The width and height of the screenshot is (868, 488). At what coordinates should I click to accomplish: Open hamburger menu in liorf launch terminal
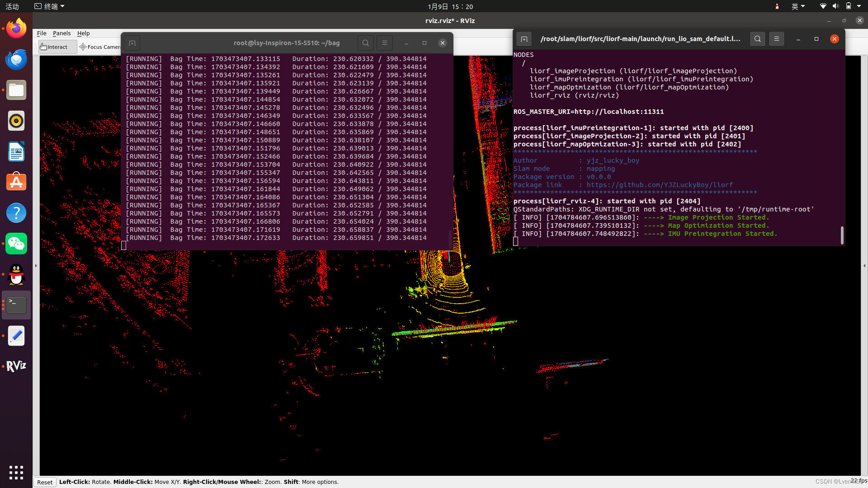(777, 39)
